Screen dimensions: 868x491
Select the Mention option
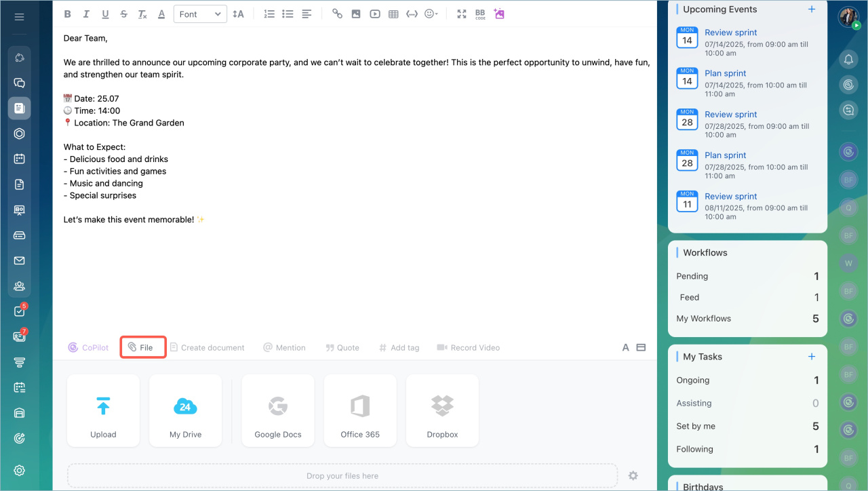tap(284, 347)
